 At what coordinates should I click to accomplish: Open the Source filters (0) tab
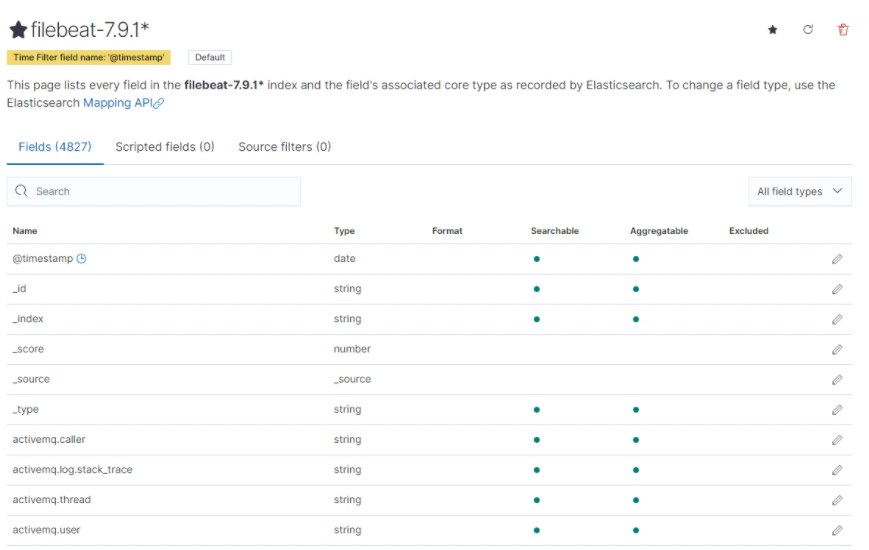(x=284, y=147)
